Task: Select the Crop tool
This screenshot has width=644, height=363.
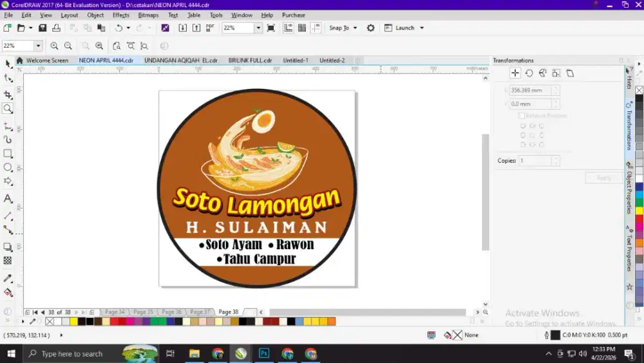Action: 8,95
